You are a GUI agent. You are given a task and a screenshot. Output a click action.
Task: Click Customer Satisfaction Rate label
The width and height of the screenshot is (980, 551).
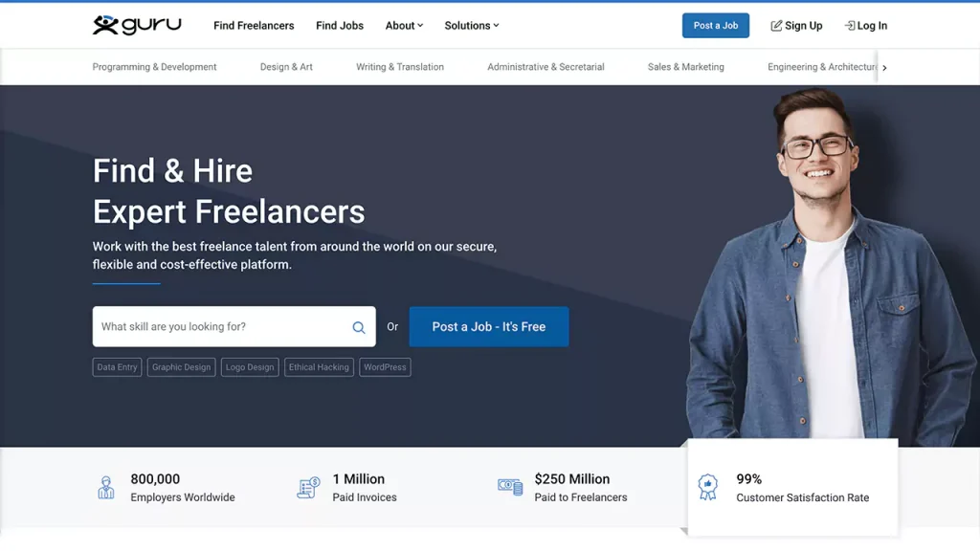click(803, 497)
